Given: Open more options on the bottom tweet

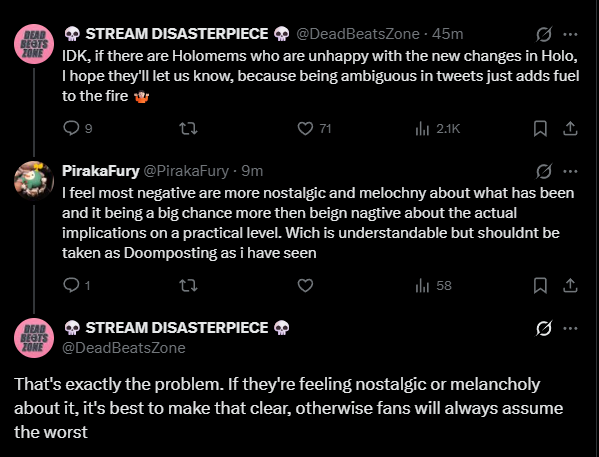Looking at the screenshot, I should pos(570,328).
